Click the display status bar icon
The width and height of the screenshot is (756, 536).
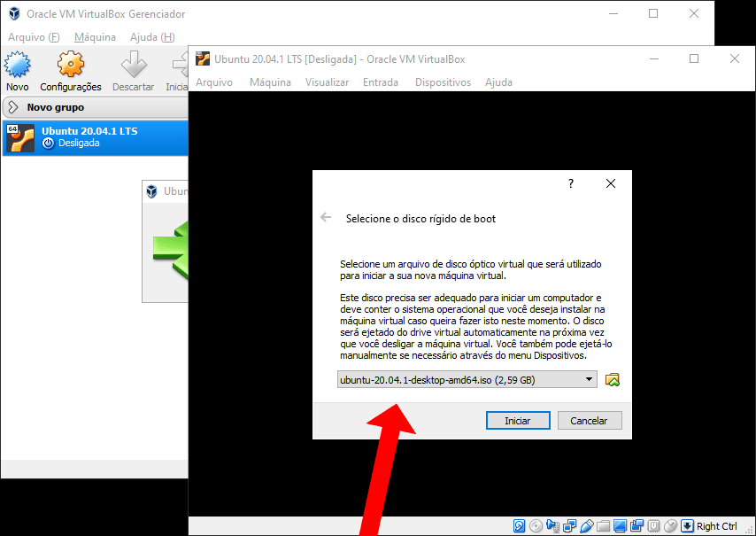620,526
